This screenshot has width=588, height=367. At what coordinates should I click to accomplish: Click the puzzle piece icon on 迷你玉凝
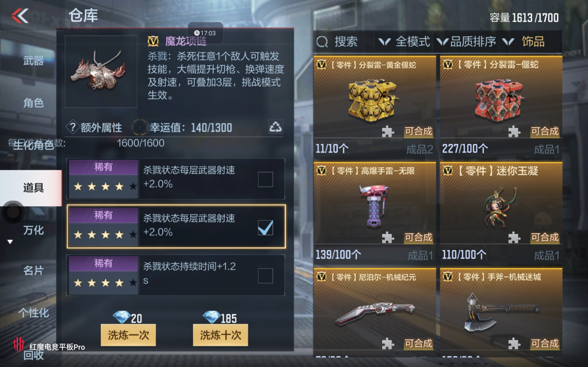point(514,237)
